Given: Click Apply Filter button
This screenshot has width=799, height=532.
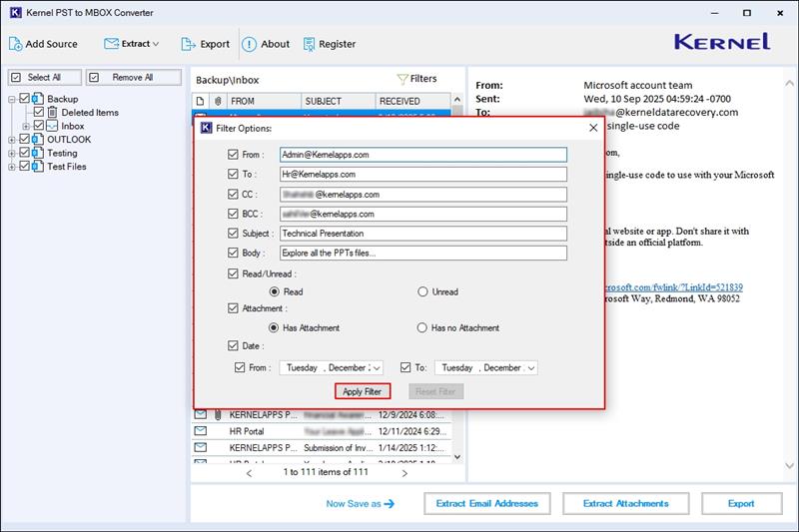Looking at the screenshot, I should pos(363,391).
